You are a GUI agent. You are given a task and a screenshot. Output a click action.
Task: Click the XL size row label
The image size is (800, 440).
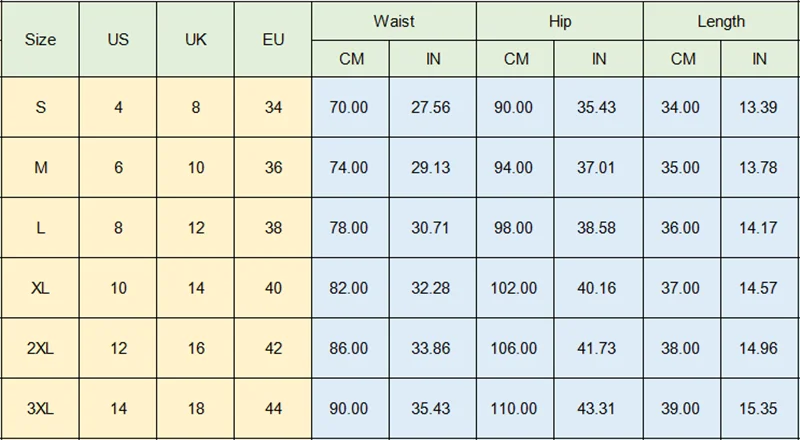(x=40, y=288)
